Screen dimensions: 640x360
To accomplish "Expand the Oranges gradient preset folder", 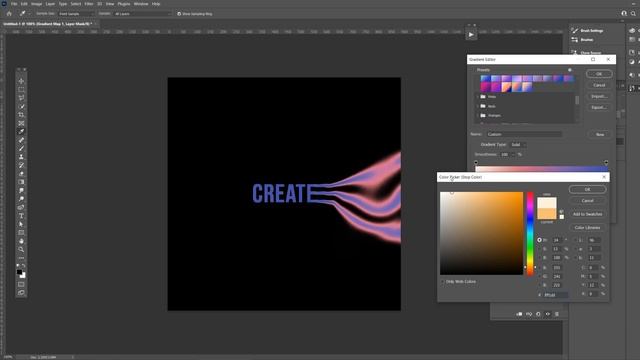I will tap(478, 116).
